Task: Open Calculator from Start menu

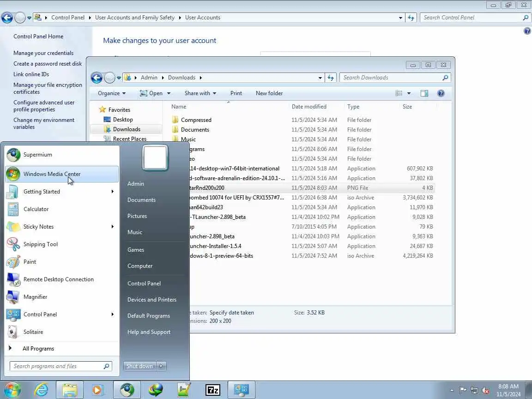Action: point(62,209)
